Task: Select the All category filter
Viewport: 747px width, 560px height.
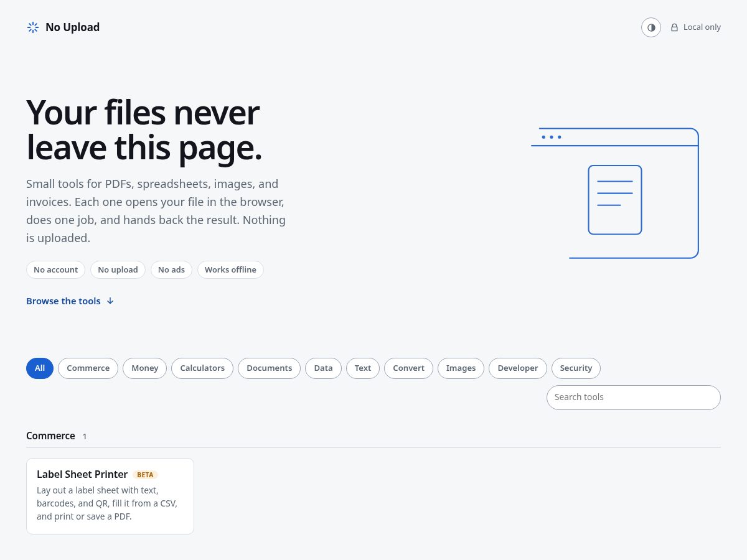Action: [x=40, y=368]
